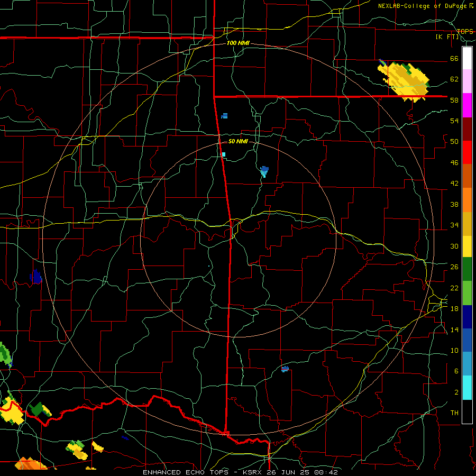Screen dimensions: 476x476
Task: Click the "66" legend value
Action: coord(454,58)
